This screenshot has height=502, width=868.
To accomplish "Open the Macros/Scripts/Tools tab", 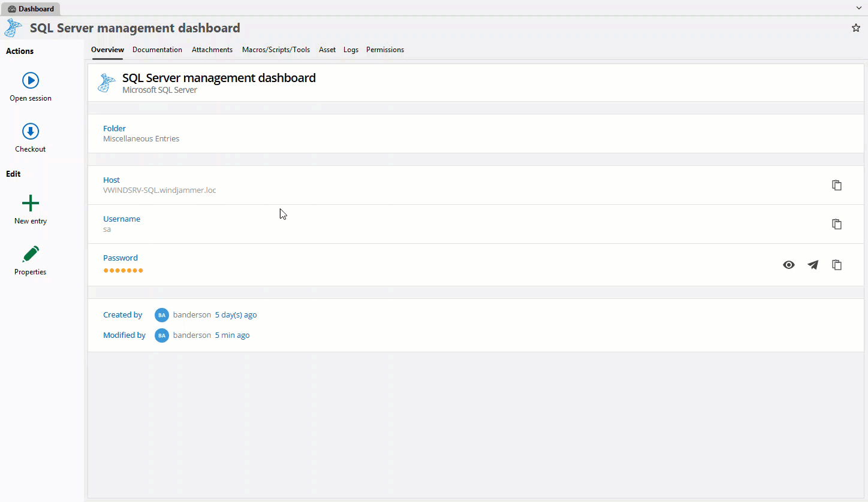I will 276,50.
